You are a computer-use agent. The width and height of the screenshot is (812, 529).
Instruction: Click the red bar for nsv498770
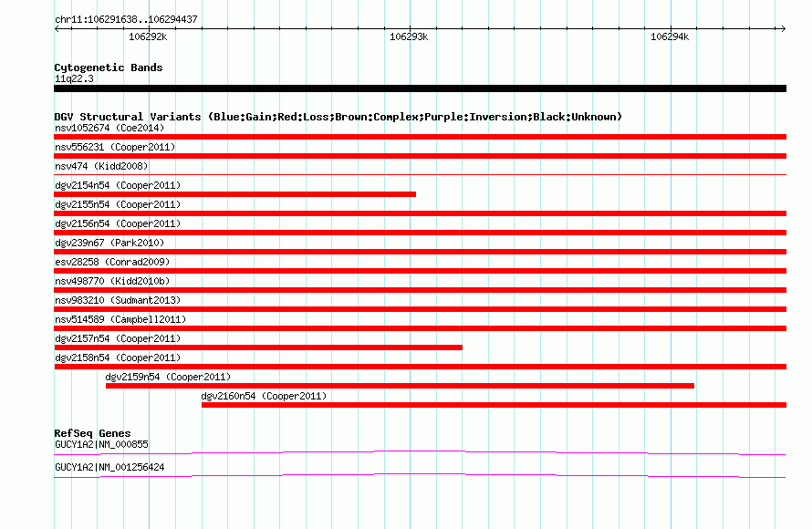click(420, 290)
